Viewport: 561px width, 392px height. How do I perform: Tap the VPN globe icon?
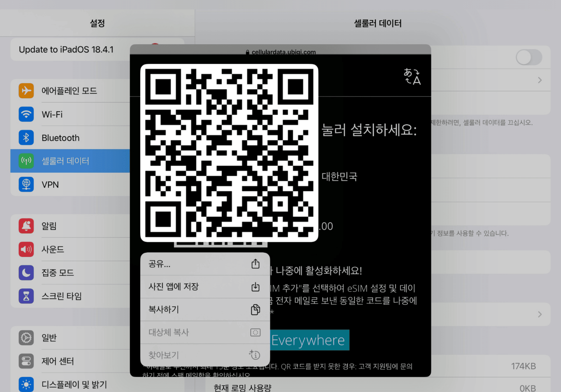pos(26,184)
